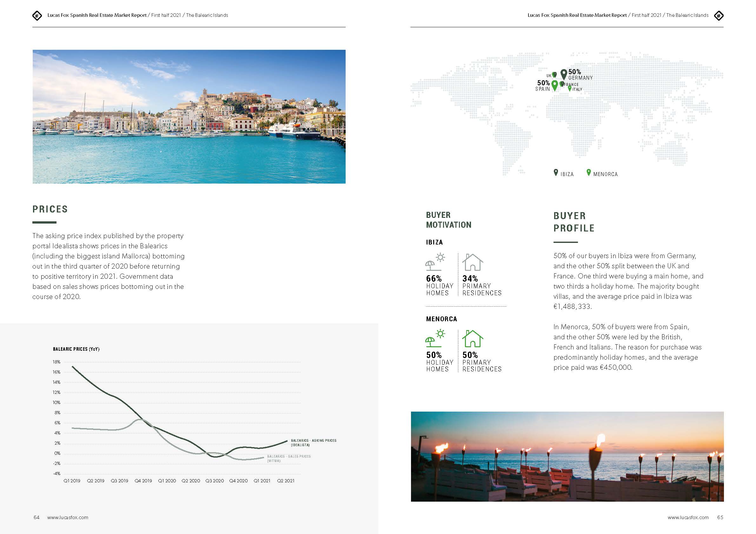Click the Q1 2019 x-axis label
The height and width of the screenshot is (534, 756).
click(72, 481)
